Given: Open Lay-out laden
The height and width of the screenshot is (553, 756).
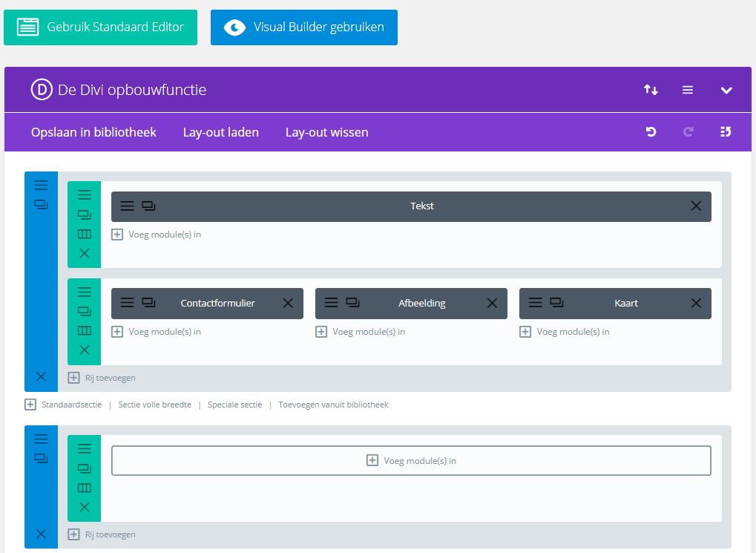Looking at the screenshot, I should pos(220,132).
